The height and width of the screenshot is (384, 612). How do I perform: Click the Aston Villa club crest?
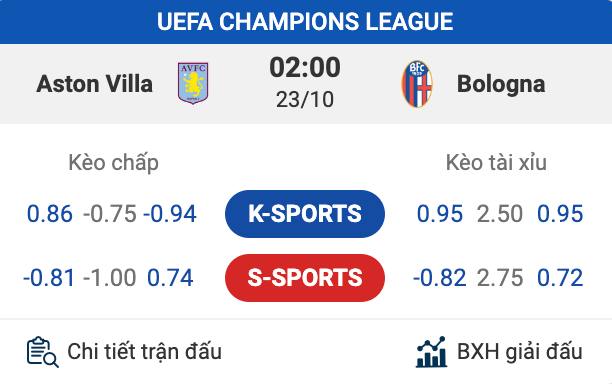coord(193,83)
